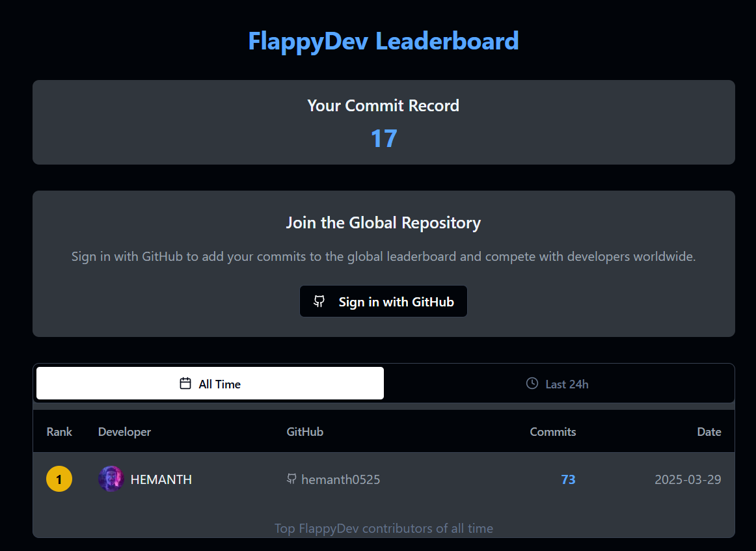Click the gold rank 1 badge
756x551 pixels.
59,479
